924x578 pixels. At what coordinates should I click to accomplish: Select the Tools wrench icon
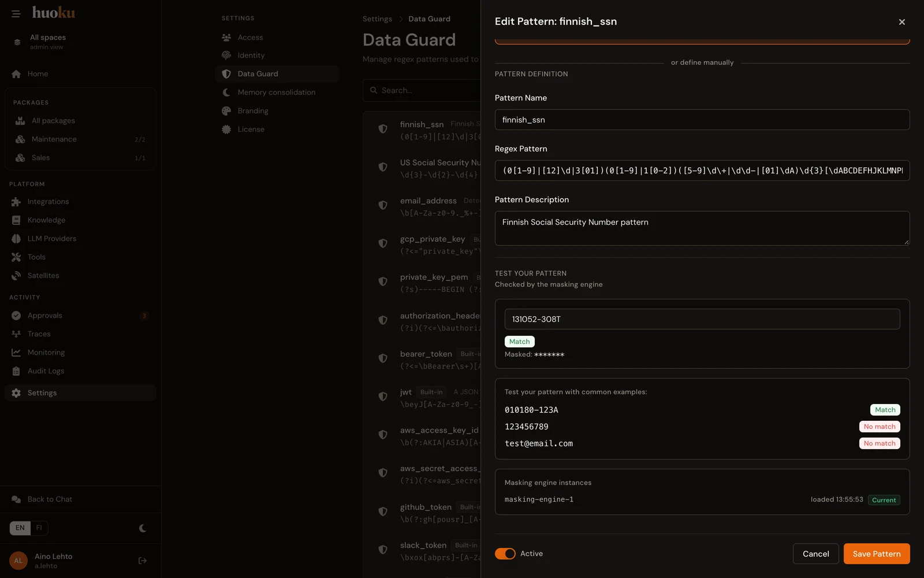16,257
